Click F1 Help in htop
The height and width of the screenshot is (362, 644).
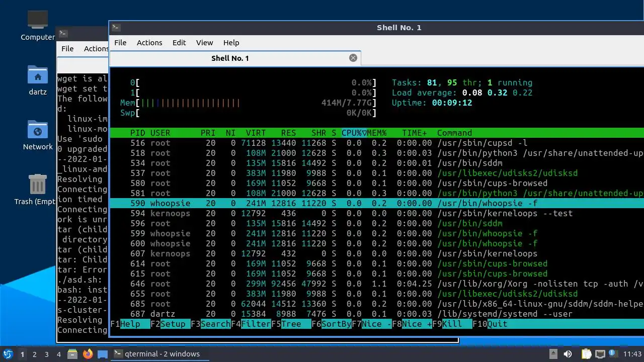130,324
